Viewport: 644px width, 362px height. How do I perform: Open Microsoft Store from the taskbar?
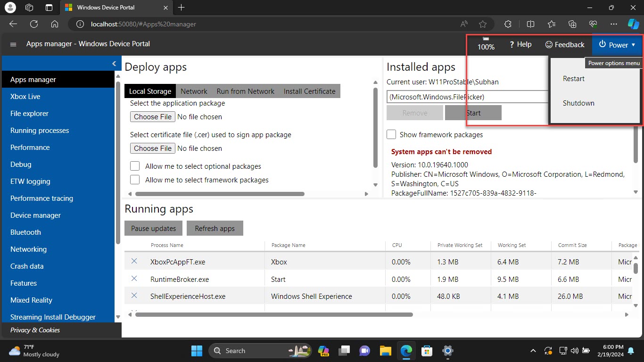427,351
